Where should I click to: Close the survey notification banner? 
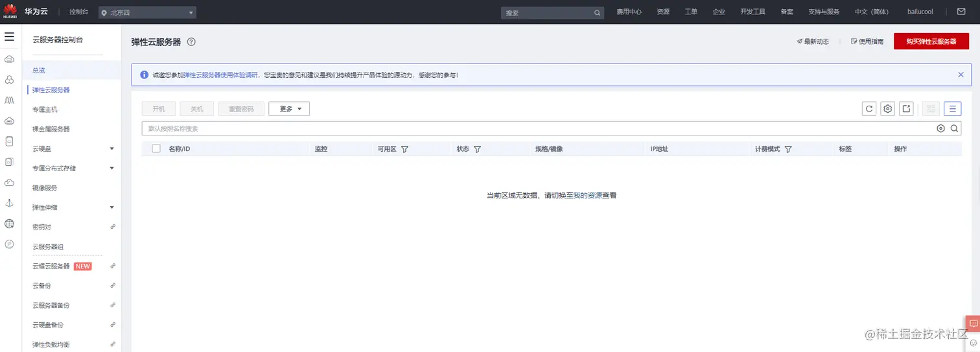[961, 75]
